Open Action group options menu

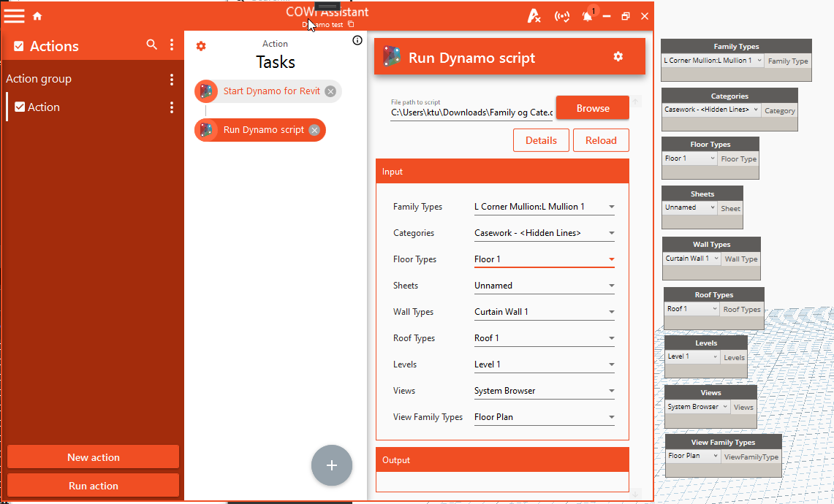[172, 79]
